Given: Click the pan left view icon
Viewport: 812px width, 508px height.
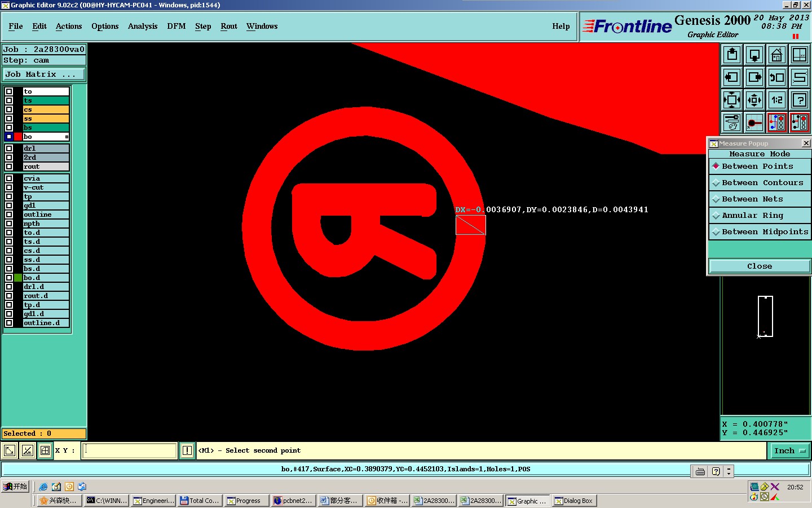Looking at the screenshot, I should coord(732,77).
